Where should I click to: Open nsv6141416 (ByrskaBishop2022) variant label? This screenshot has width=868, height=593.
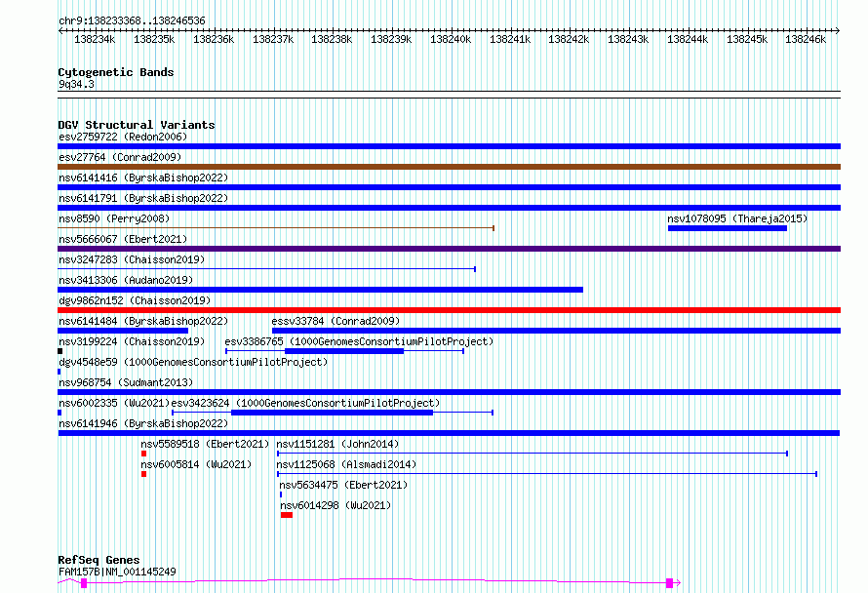click(x=143, y=178)
